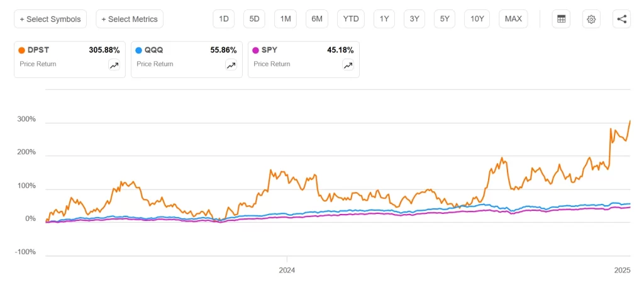Image resolution: width=644 pixels, height=292 pixels.
Task: Open the Select Symbols dropdown
Action: 50,19
